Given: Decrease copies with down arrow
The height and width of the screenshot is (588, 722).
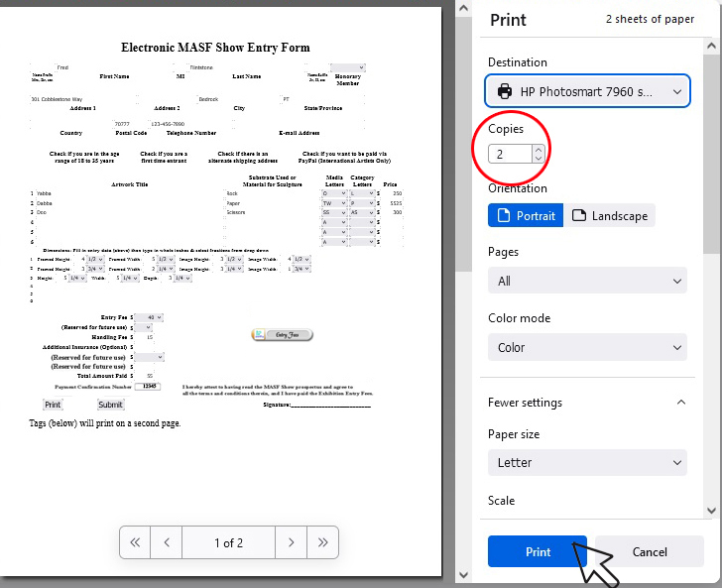Looking at the screenshot, I should click(538, 159).
